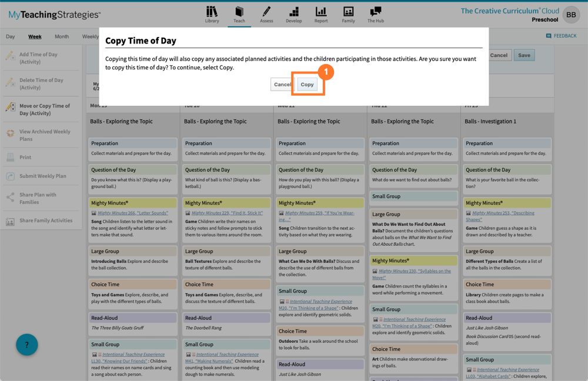588x381 pixels.
Task: Switch to the Day tab
Action: (10, 36)
